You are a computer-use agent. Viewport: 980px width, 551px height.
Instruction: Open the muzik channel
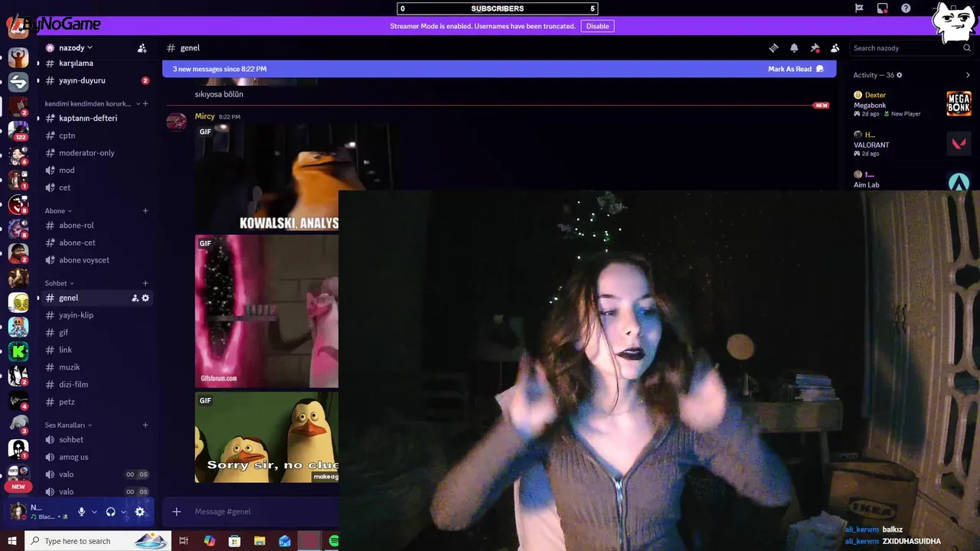coord(96,367)
